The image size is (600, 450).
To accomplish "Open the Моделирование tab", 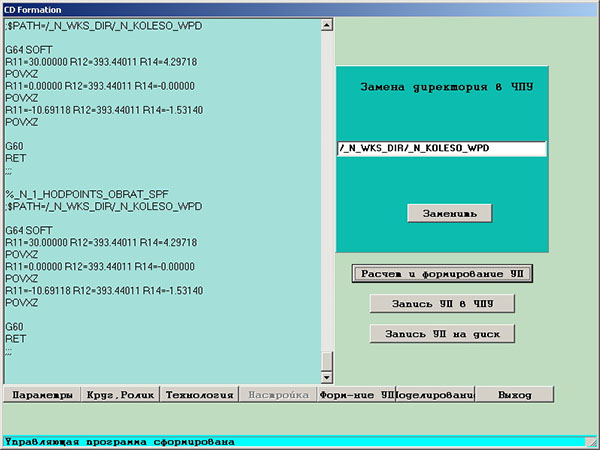I will pyautogui.click(x=436, y=395).
